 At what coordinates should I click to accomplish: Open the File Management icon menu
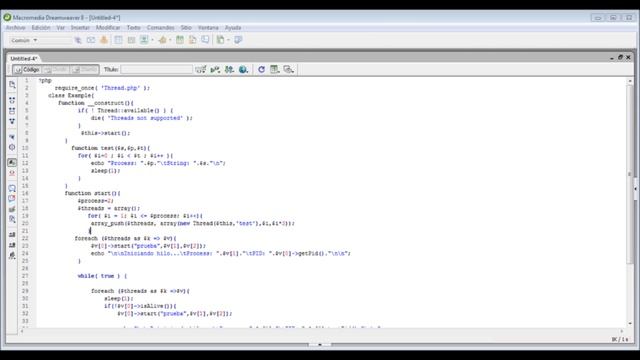tap(229, 69)
